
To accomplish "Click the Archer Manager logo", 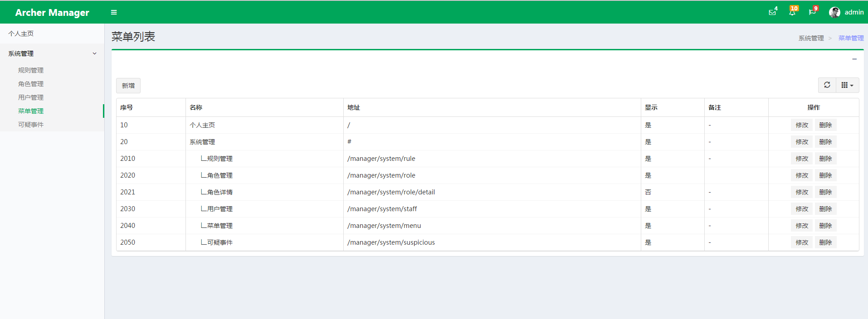I will click(x=52, y=12).
